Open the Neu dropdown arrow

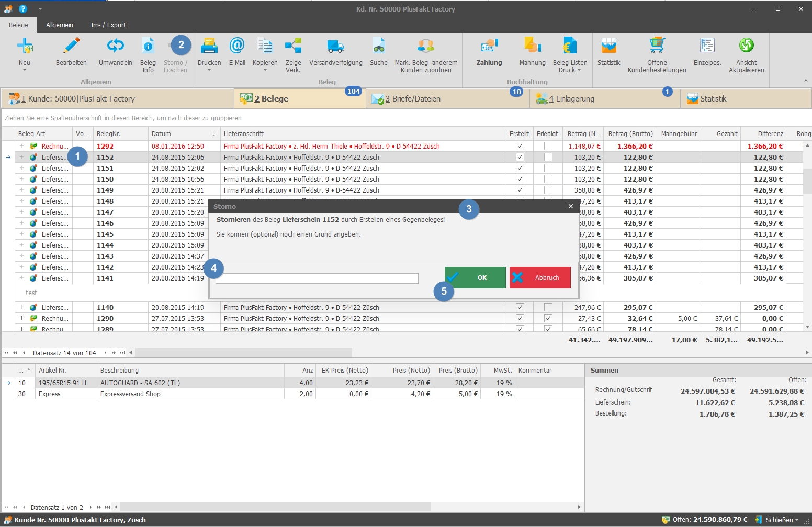tap(25, 70)
